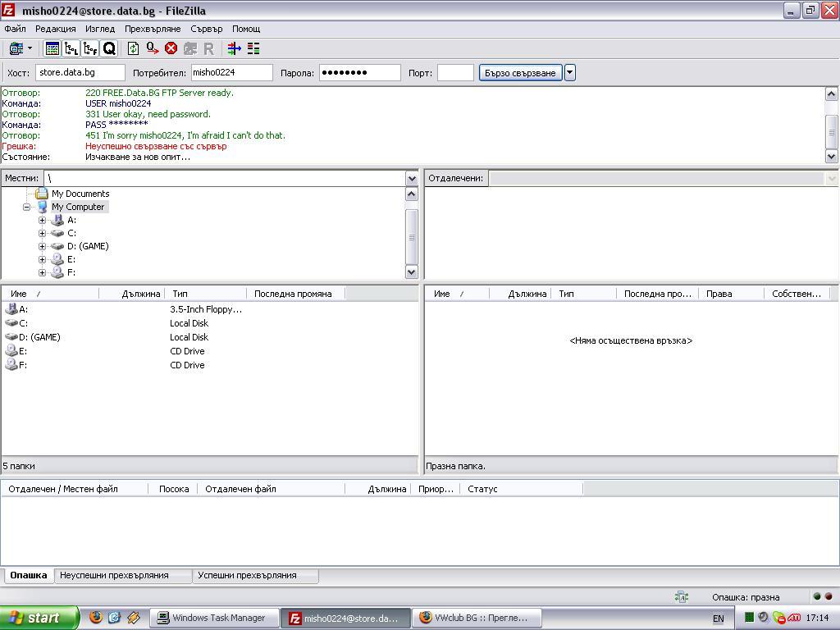Launch Firefox from quick launch
This screenshot has width=840, height=630.
(x=95, y=617)
